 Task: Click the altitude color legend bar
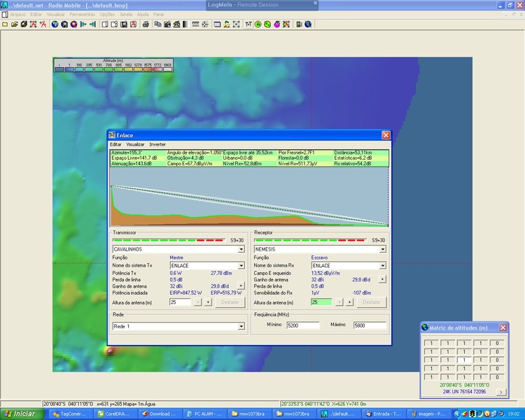click(113, 69)
